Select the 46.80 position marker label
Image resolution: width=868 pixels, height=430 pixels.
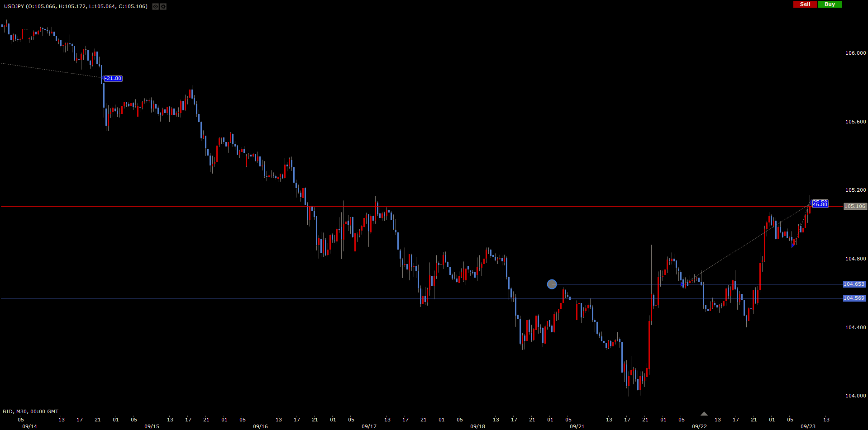pyautogui.click(x=820, y=205)
